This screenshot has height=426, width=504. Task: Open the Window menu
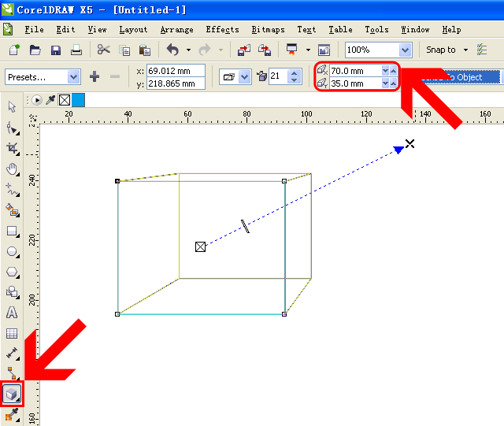pyautogui.click(x=415, y=30)
